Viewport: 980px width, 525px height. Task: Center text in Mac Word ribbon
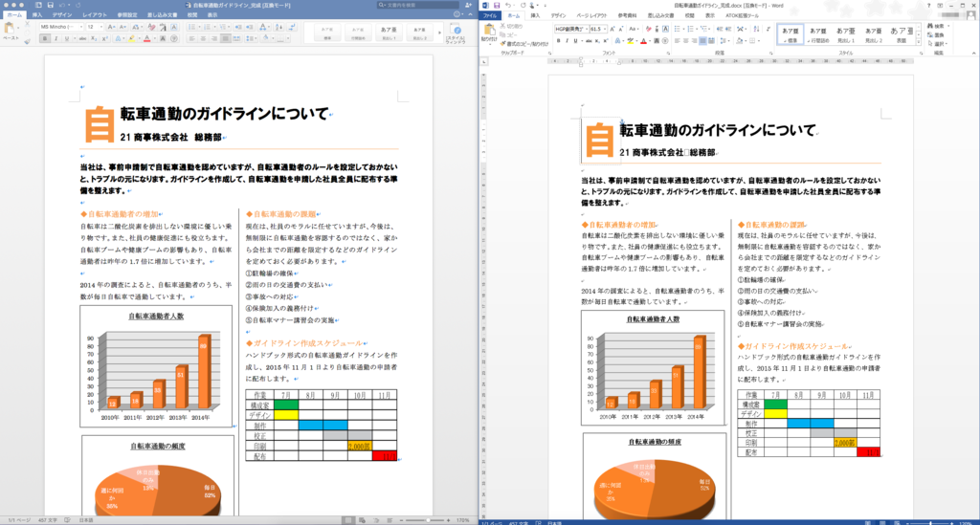(x=203, y=38)
